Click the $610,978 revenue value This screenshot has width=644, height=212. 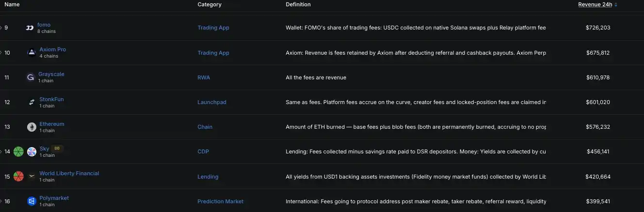(x=598, y=77)
